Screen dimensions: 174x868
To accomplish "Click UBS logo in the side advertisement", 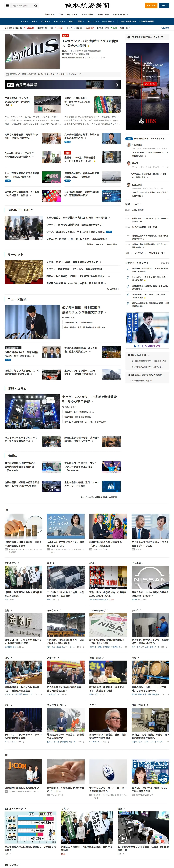I will tap(147, 121).
